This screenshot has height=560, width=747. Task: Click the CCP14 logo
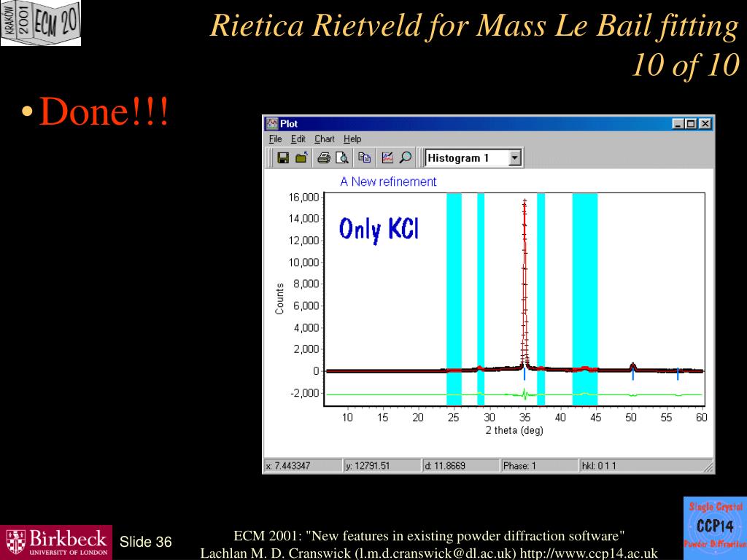[715, 529]
